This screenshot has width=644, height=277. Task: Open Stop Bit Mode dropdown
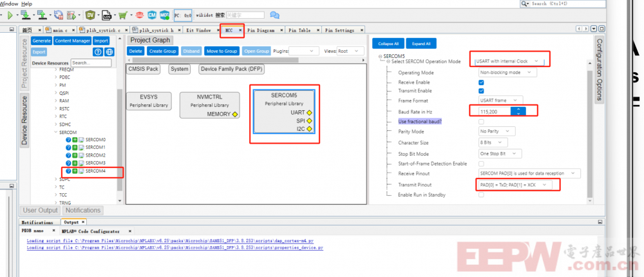(500, 154)
